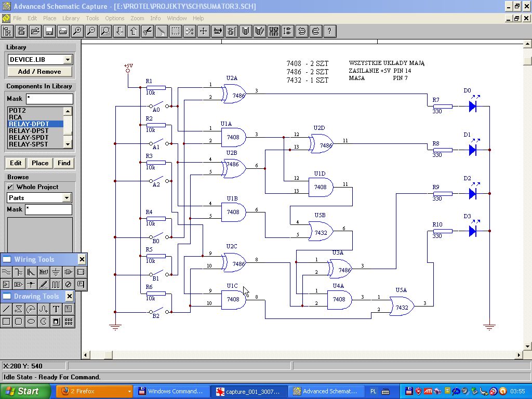Viewport: 532px width, 399px height.
Task: Click the Browse Mask input field
Action: (49, 209)
